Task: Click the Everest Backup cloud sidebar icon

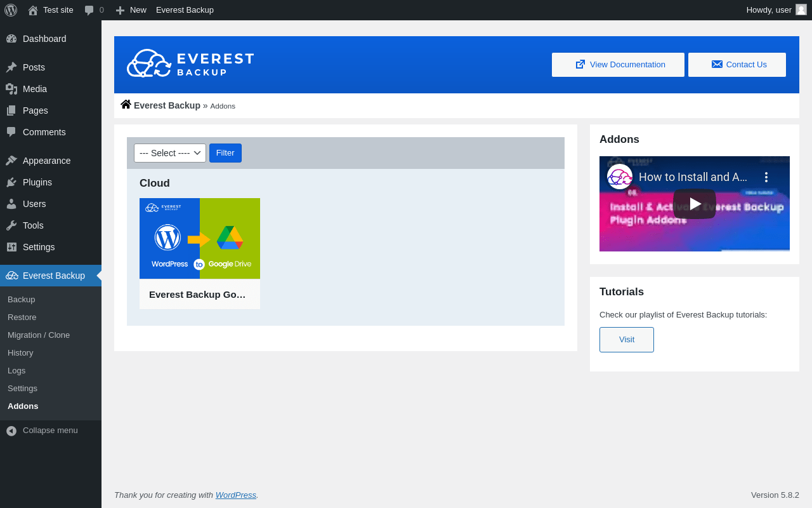Action: pos(11,276)
